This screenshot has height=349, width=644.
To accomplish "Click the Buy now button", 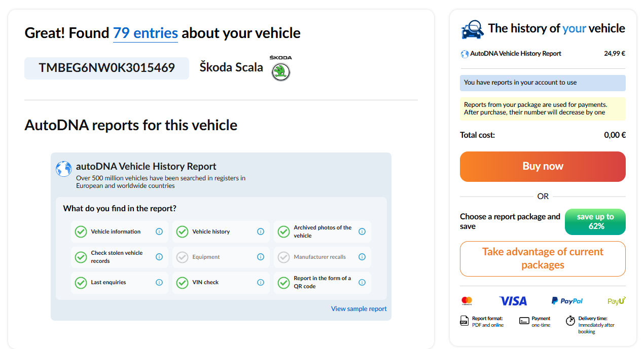I will point(543,166).
